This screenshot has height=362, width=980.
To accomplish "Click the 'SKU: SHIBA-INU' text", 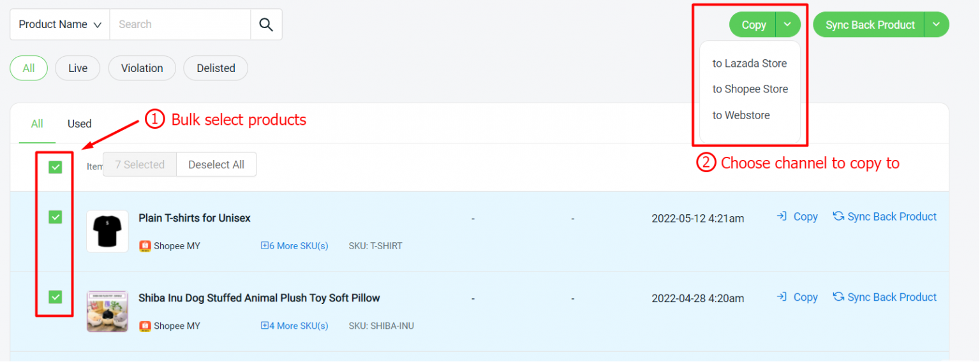I will (x=382, y=326).
